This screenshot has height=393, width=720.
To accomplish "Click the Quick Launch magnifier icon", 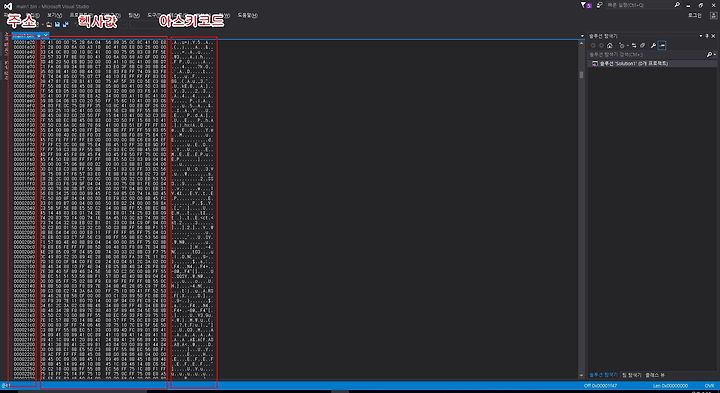I will (677, 5).
